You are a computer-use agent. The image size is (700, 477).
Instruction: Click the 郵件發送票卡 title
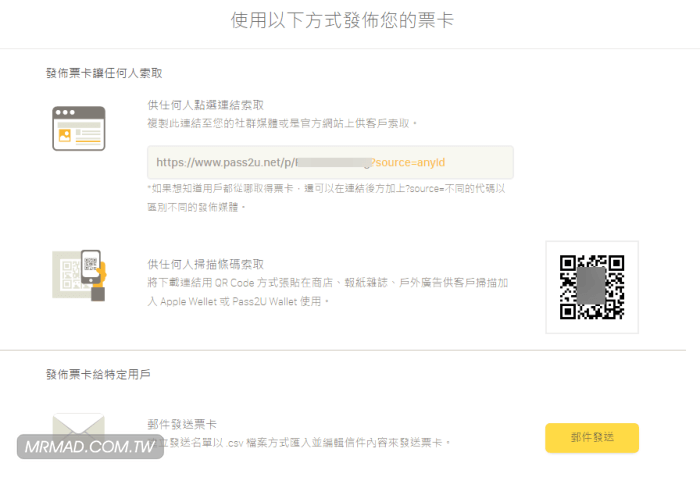coord(182,424)
